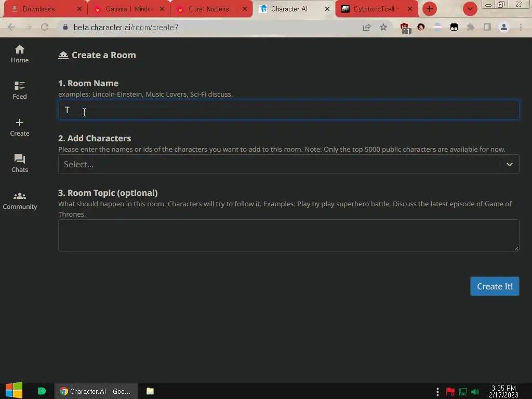Bookmark this page with the star
Image resolution: width=532 pixels, height=399 pixels.
coord(383,27)
